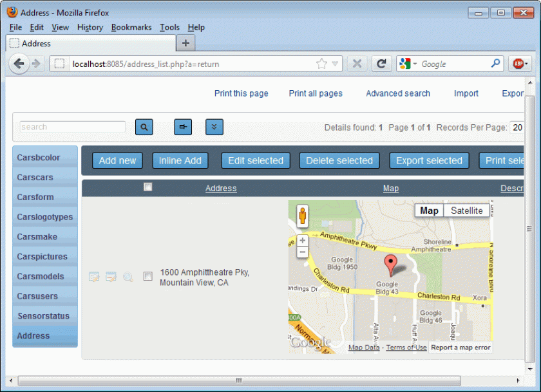Open Carsform in the sidebar
The height and width of the screenshot is (392, 541).
click(x=45, y=197)
